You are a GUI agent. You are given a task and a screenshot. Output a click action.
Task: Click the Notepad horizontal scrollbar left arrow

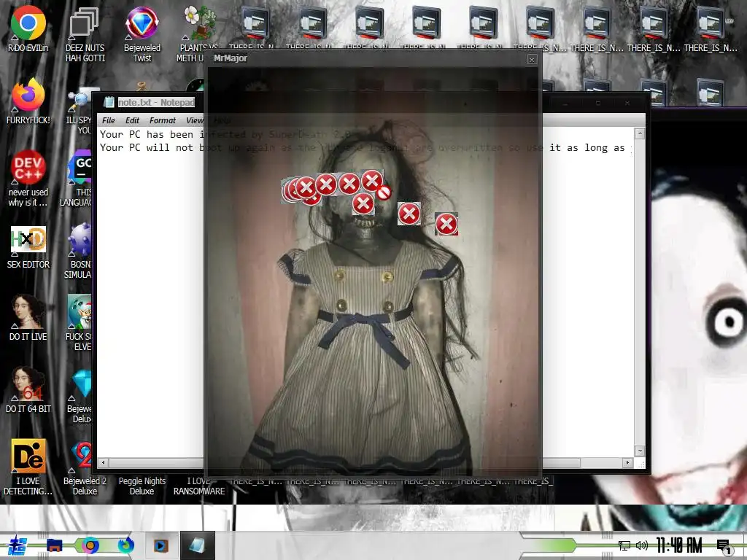(x=104, y=462)
